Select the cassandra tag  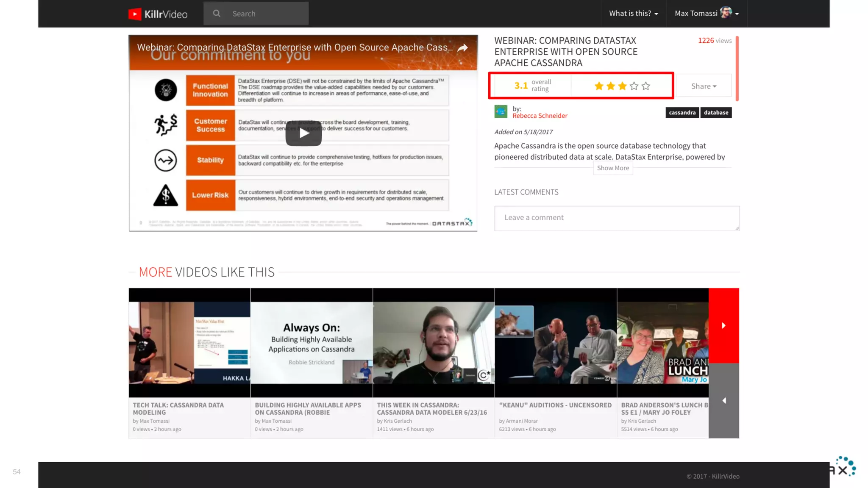click(682, 113)
